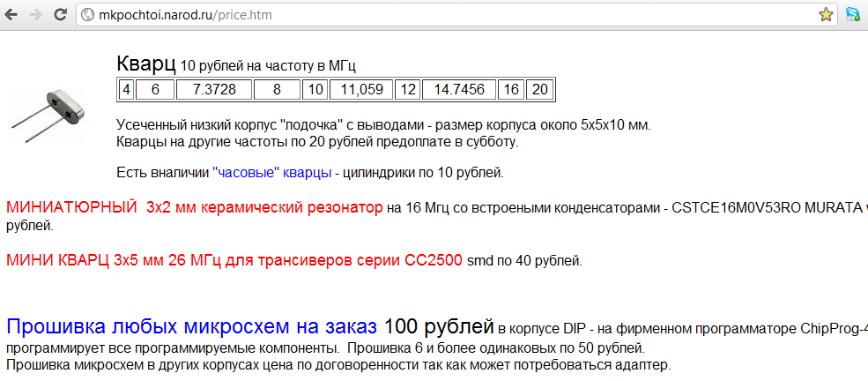Click the Кварц heading text

point(145,63)
